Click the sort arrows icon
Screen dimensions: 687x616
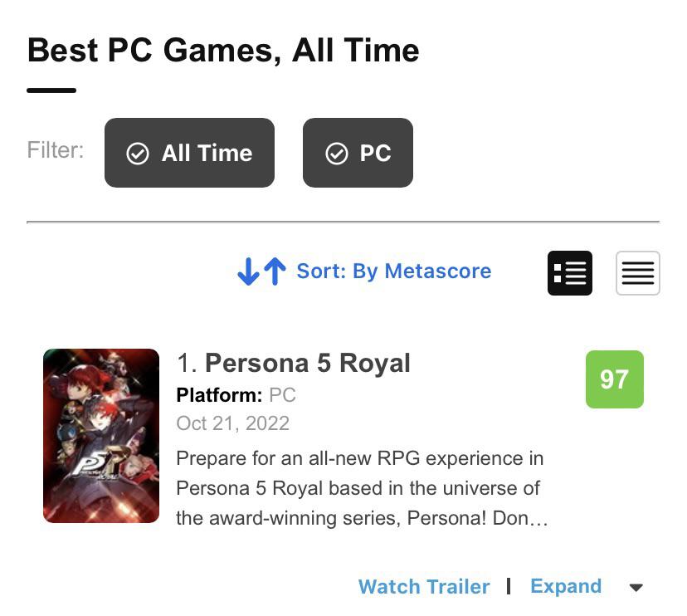tap(261, 271)
